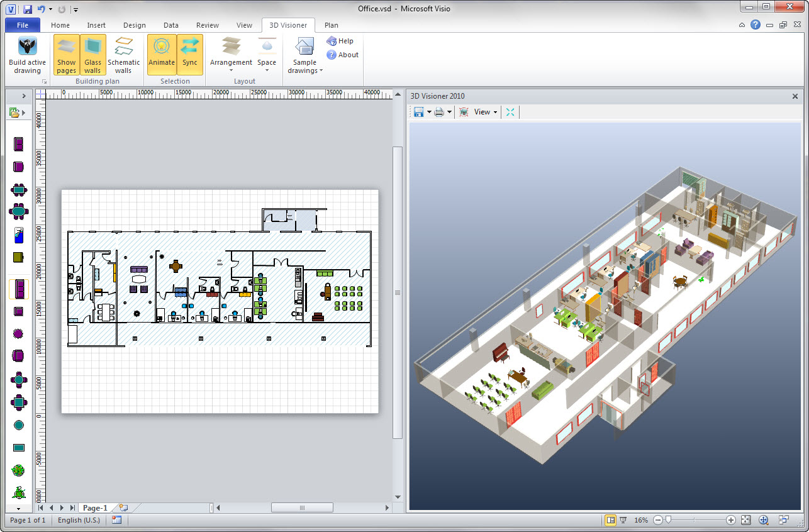
Task: Click the Undo icon in the title bar
Action: (x=42, y=9)
